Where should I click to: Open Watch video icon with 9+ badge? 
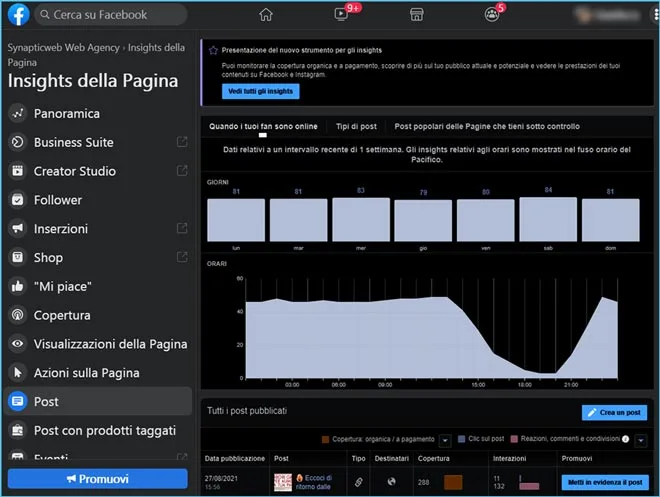pos(341,15)
